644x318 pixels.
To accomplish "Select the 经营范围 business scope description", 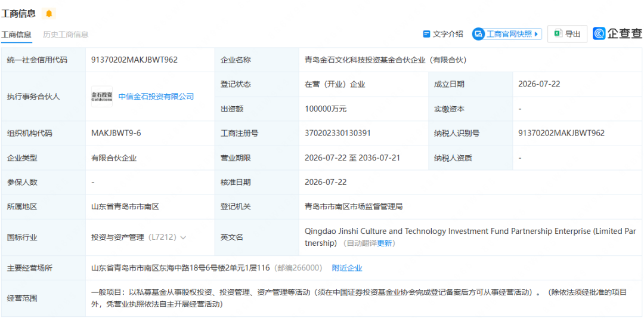I will point(358,299).
